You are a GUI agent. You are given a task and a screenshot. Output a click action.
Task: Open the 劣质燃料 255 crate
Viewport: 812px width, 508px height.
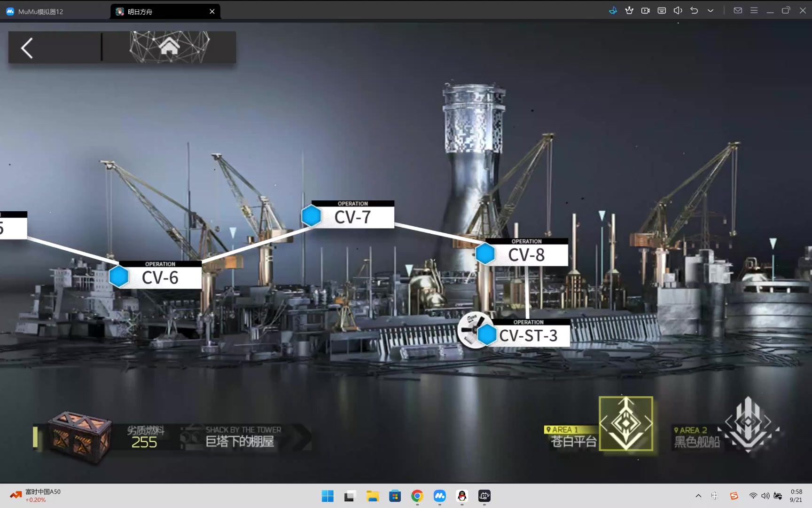(x=80, y=437)
